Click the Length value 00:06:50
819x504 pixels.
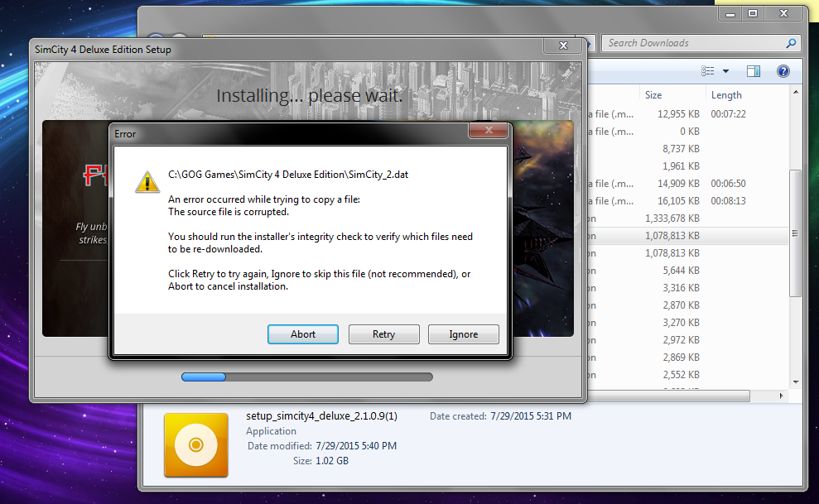pos(728,184)
